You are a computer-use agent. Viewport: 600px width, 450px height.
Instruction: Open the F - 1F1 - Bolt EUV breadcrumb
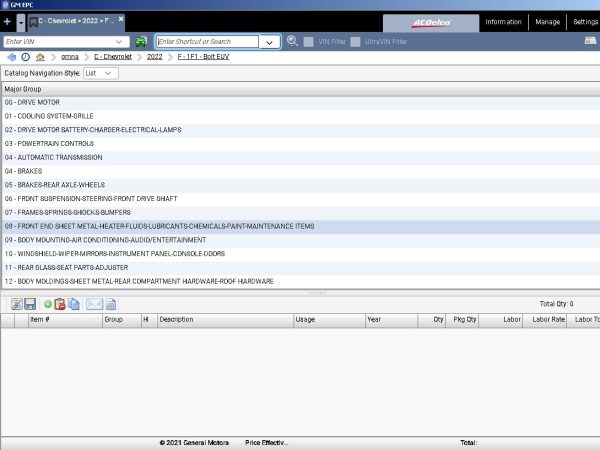click(x=203, y=57)
